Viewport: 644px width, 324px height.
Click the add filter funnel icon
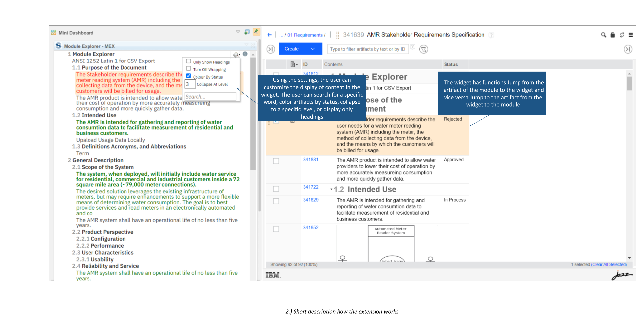pyautogui.click(x=424, y=49)
